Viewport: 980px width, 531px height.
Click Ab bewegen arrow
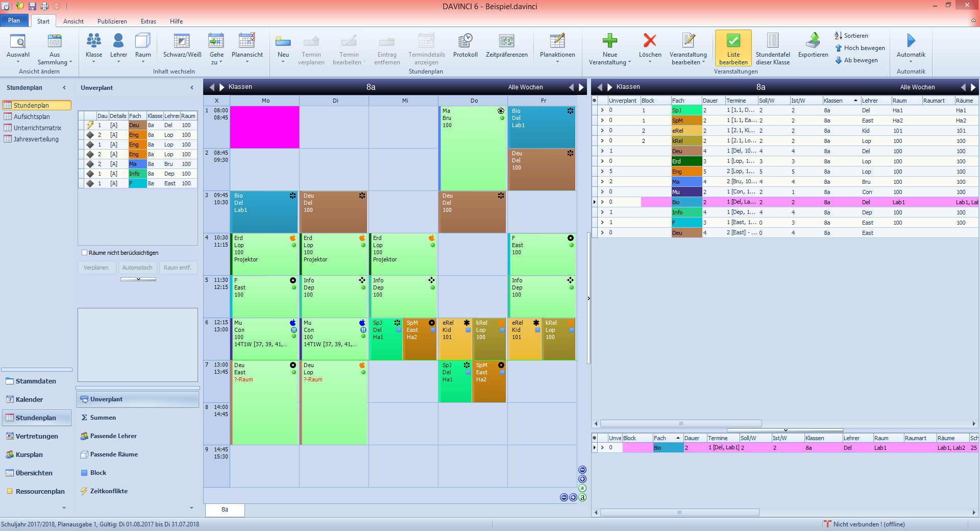click(838, 60)
